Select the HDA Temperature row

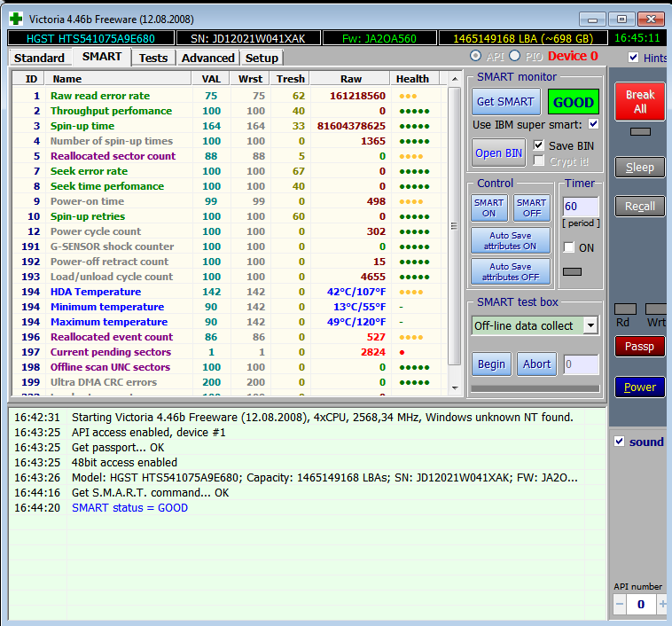tap(230, 292)
